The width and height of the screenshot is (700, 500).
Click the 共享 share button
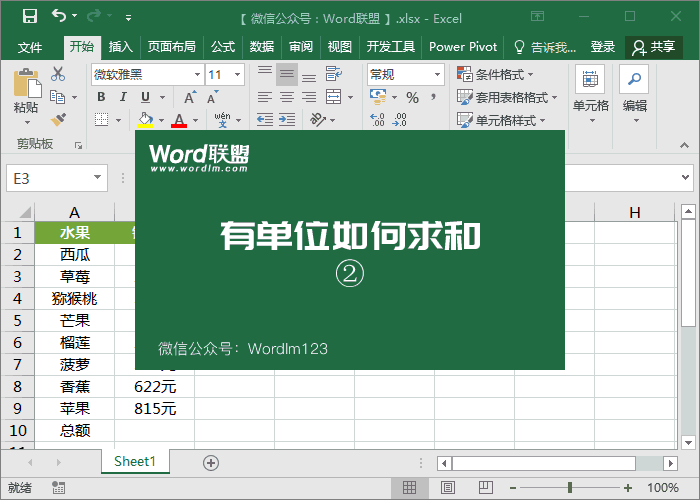[654, 47]
